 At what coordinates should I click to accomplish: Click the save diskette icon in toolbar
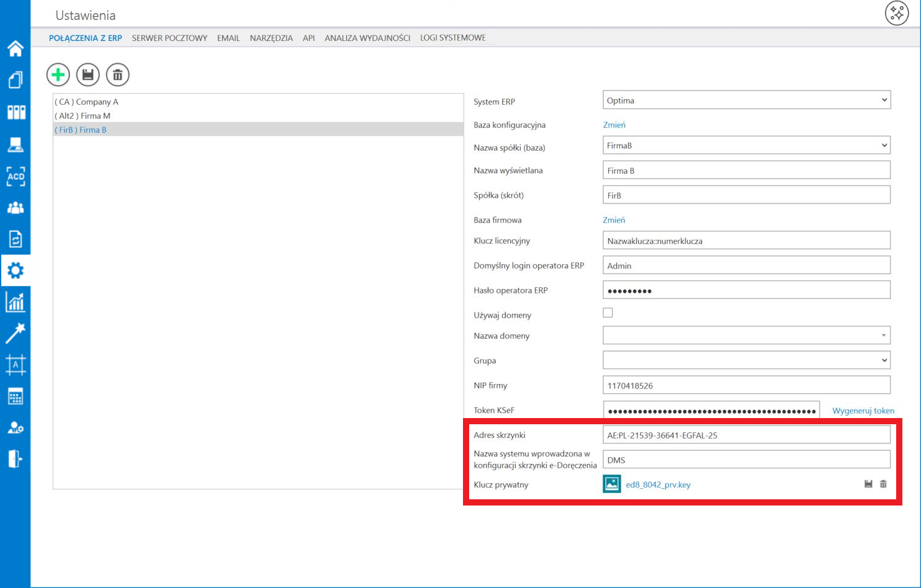88,75
